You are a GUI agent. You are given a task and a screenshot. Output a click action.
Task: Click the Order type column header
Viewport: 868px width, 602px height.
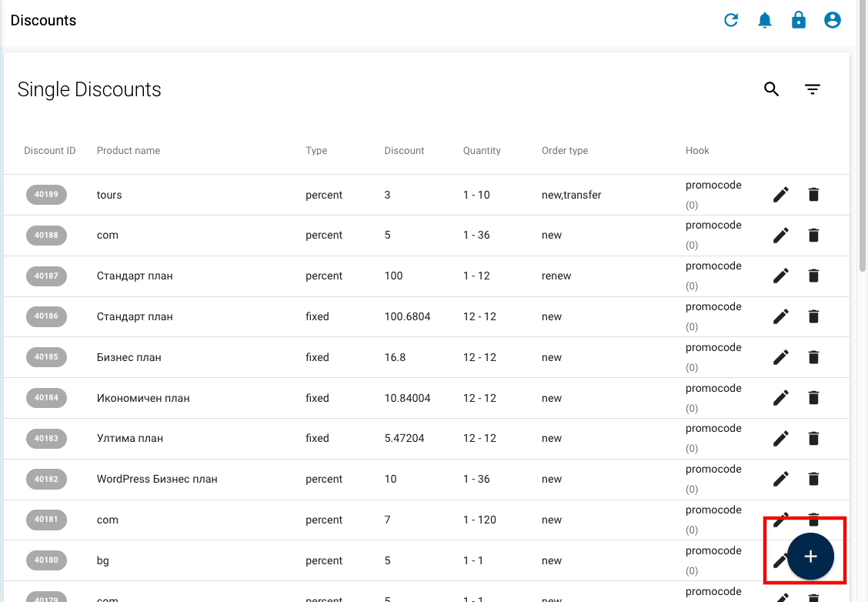(564, 150)
